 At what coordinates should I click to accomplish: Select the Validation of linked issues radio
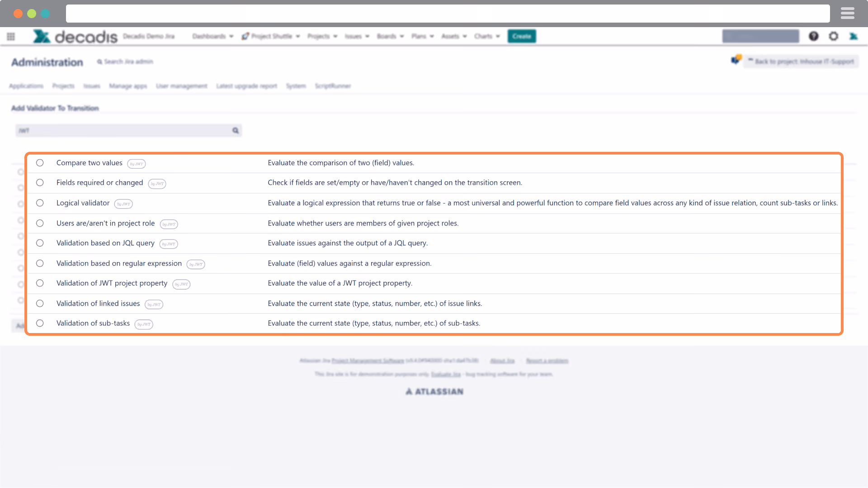coord(40,304)
